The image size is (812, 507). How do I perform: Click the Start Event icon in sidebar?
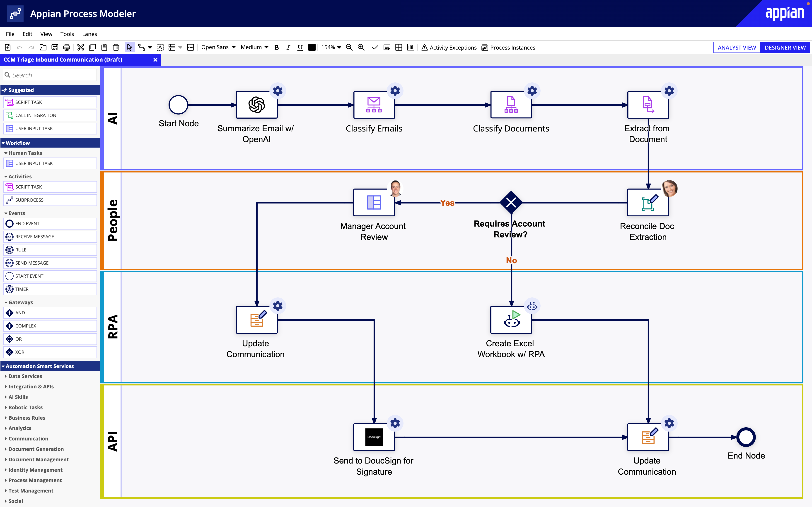9,276
